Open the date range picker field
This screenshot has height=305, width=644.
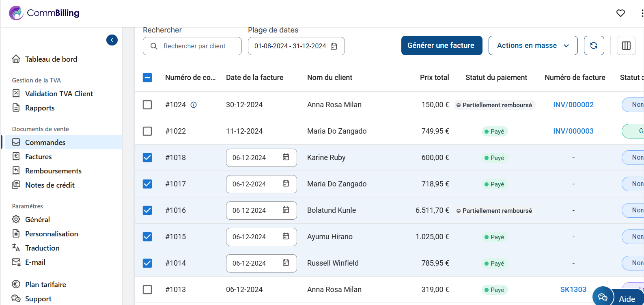[x=296, y=46]
